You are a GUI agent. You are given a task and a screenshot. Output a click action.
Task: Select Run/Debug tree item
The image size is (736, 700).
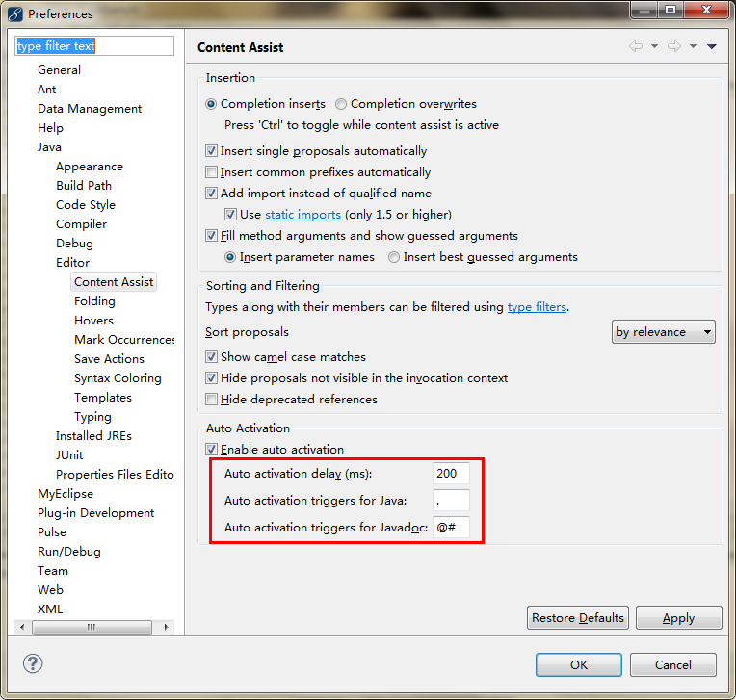[x=69, y=552]
